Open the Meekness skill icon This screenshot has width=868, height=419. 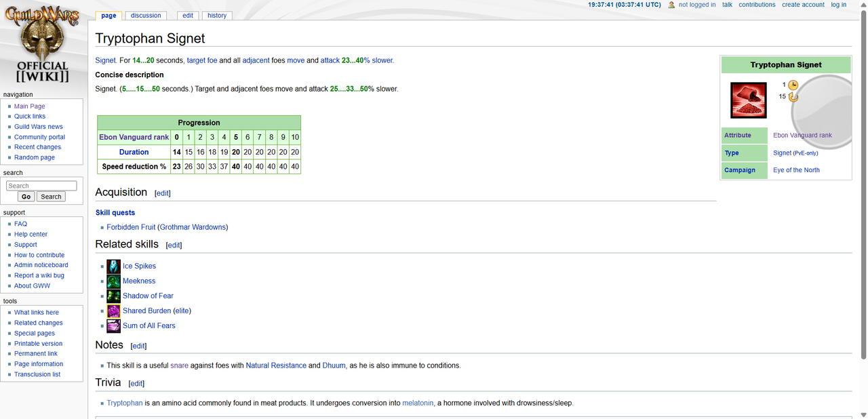[114, 281]
